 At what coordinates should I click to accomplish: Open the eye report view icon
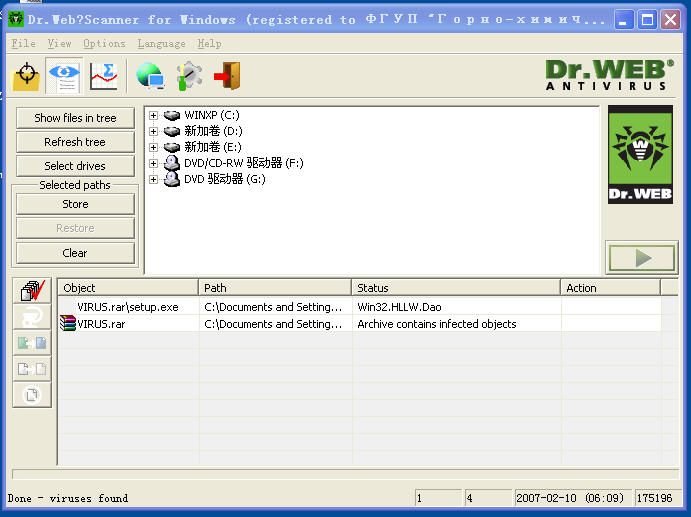pos(64,76)
